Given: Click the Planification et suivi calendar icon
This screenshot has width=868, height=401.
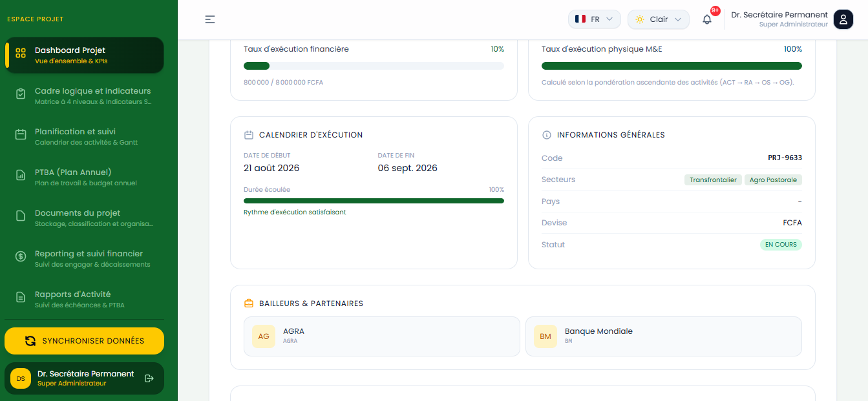Looking at the screenshot, I should 21,135.
